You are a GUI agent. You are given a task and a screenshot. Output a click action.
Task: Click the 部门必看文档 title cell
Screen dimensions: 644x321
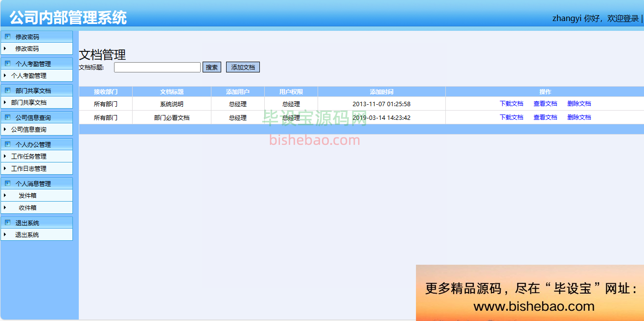[172, 118]
